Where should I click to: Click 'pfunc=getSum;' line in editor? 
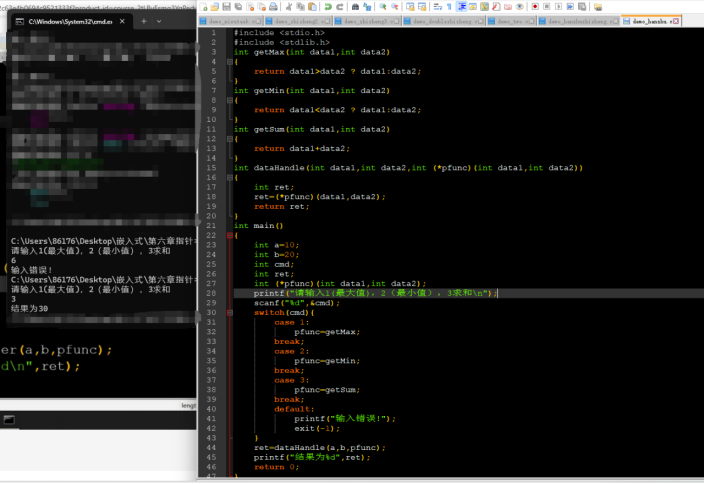tap(327, 390)
